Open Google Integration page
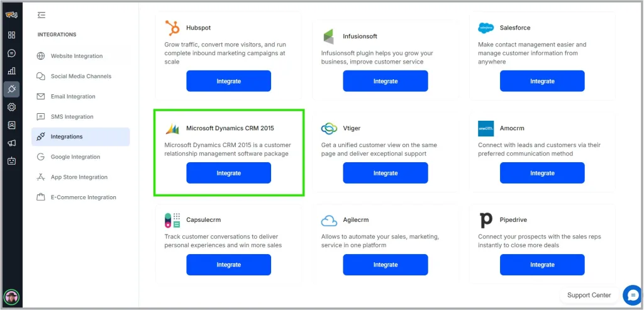 (75, 157)
